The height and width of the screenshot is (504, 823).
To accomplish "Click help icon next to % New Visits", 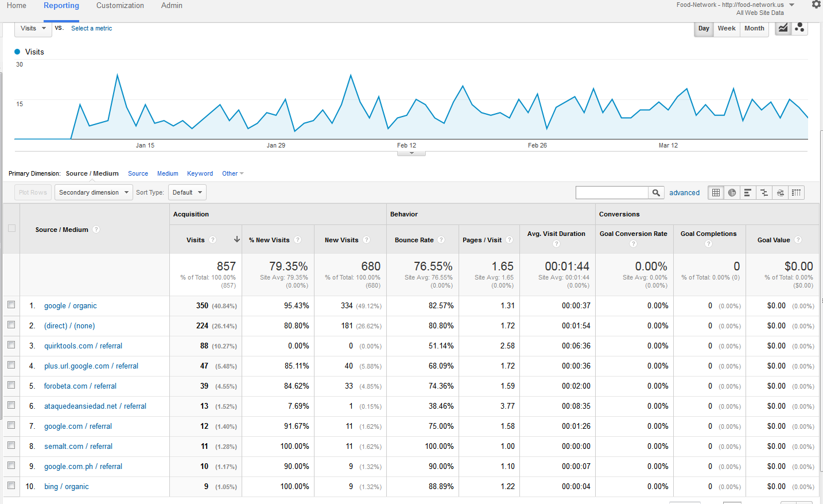I will coord(297,240).
